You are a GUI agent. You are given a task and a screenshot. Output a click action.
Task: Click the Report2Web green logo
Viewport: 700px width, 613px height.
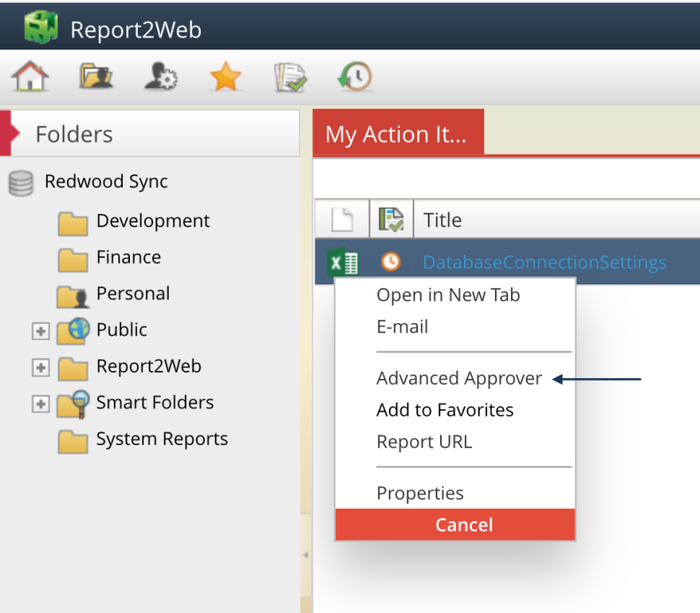tap(41, 27)
